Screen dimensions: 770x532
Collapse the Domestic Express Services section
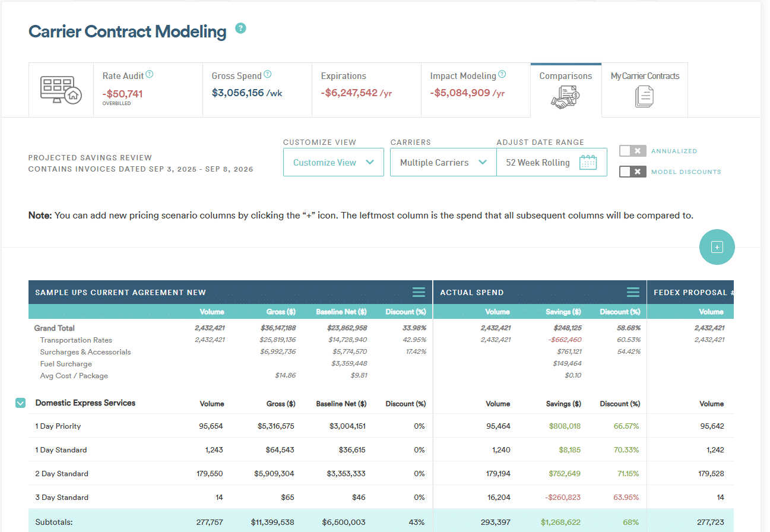[x=20, y=403]
